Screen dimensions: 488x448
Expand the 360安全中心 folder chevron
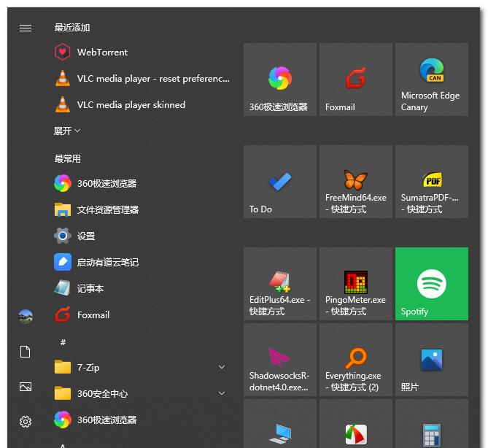[x=222, y=393]
